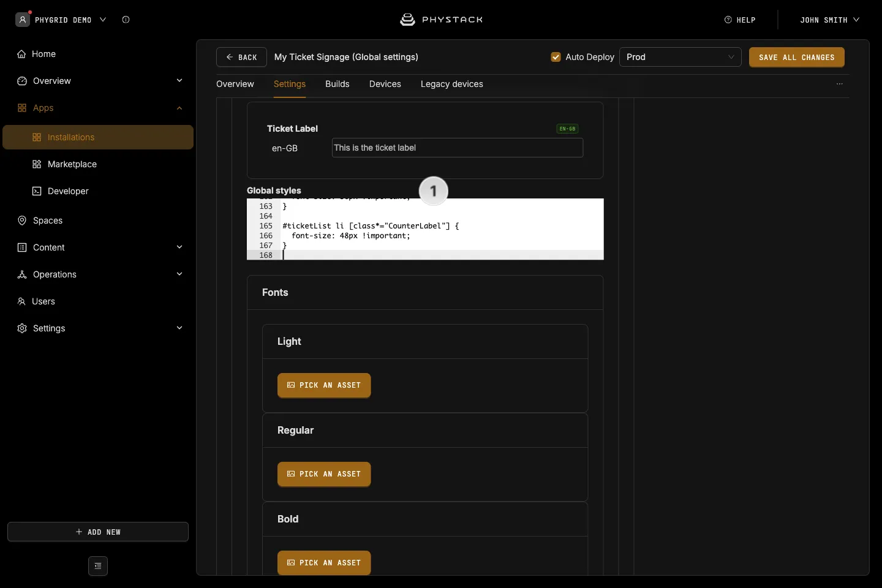Screen dimensions: 882x588
Task: Open the John Smith user menu
Action: coord(829,20)
